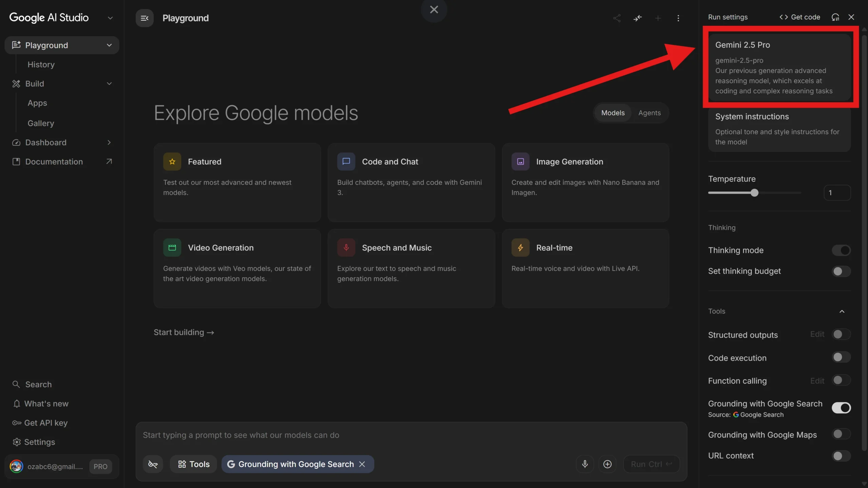Open the Google AI Studio dropdown chevron
The width and height of the screenshot is (868, 488).
(110, 18)
